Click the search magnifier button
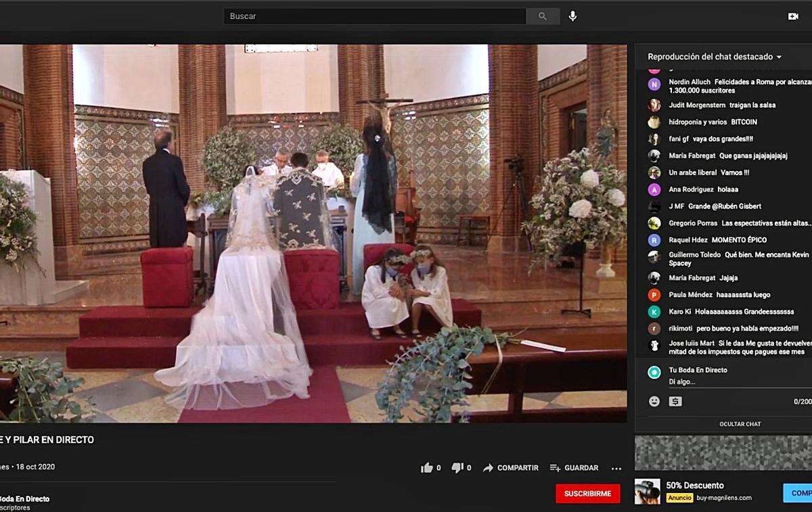The image size is (812, 512). 543,16
